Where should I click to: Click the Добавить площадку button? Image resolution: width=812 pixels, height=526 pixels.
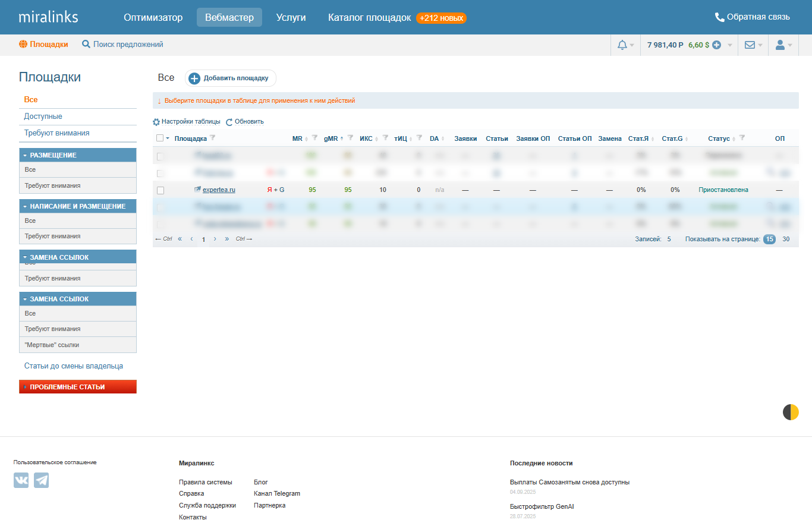pos(230,78)
